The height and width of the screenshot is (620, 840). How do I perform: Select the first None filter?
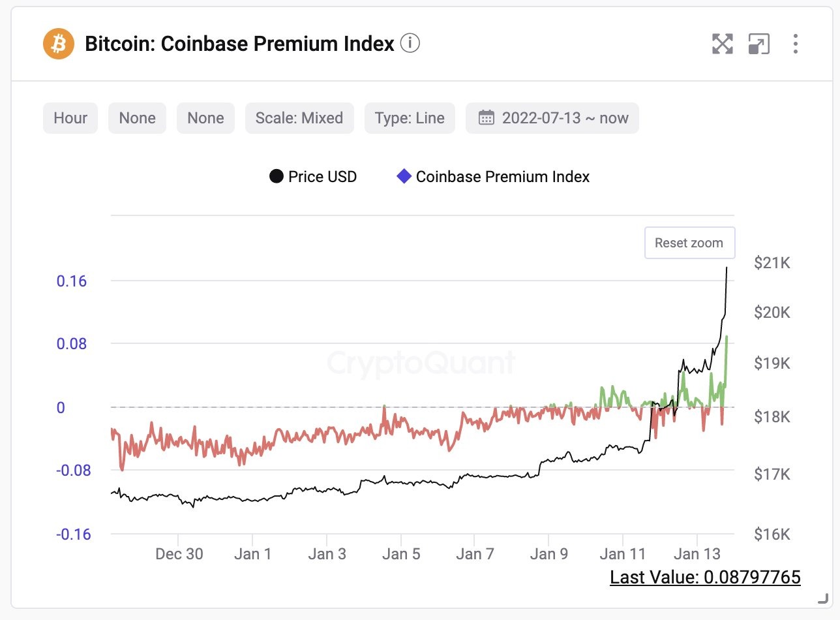tap(137, 118)
